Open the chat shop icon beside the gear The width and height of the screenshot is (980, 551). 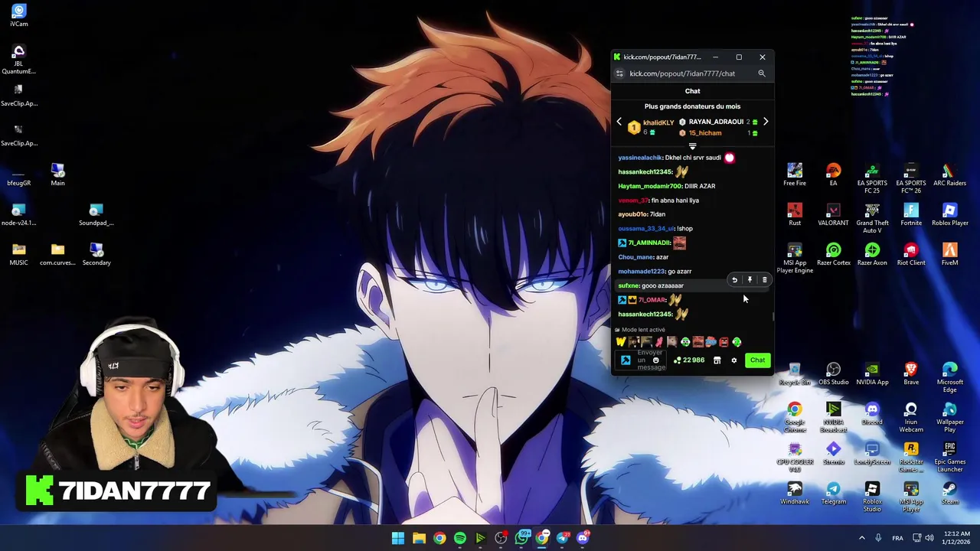717,360
